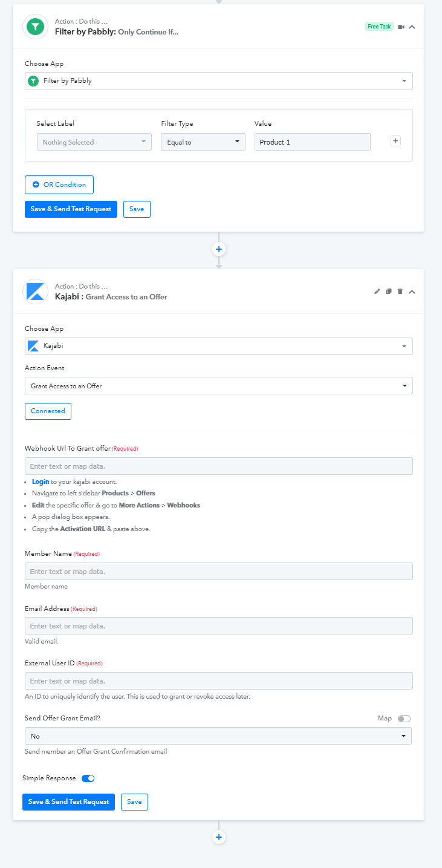Screen dimensions: 442x868
Task: Click the Copy the Activation URL instruction text
Action: tap(91, 529)
